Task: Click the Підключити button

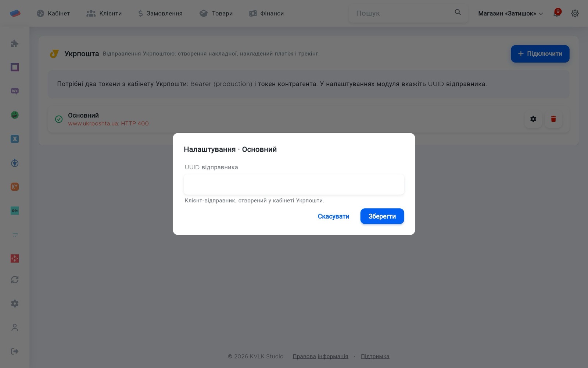Action: point(540,54)
